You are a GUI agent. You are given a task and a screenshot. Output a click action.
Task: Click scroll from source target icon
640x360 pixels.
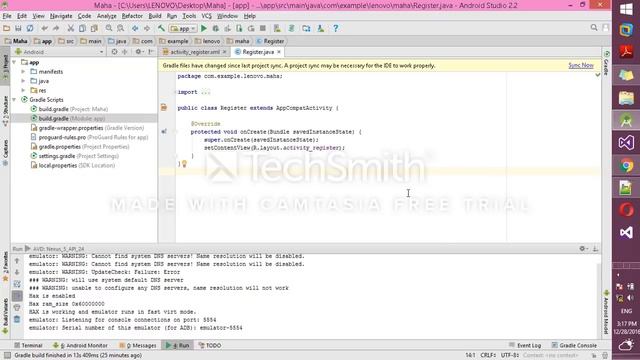pyautogui.click(x=114, y=52)
